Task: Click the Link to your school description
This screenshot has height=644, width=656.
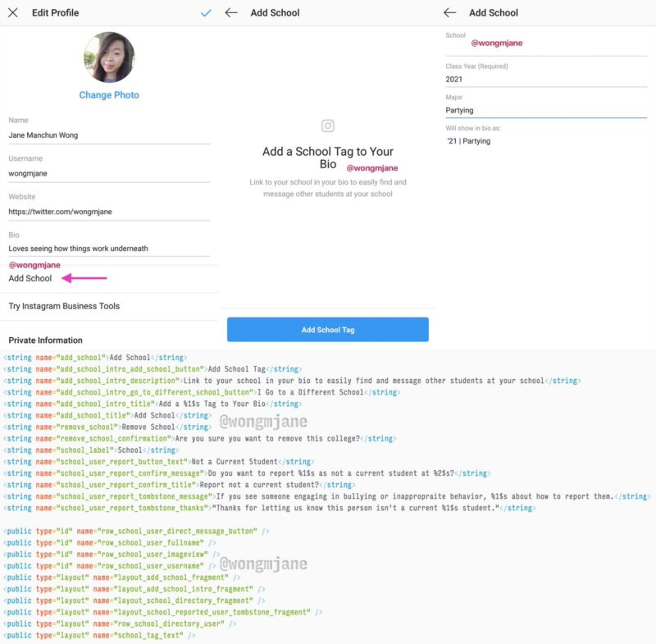Action: (x=327, y=188)
